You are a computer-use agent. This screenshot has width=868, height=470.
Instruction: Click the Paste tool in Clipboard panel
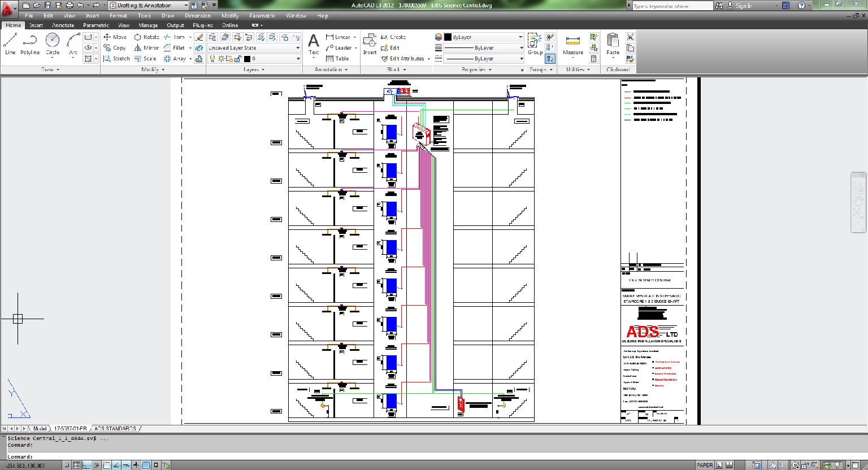613,44
